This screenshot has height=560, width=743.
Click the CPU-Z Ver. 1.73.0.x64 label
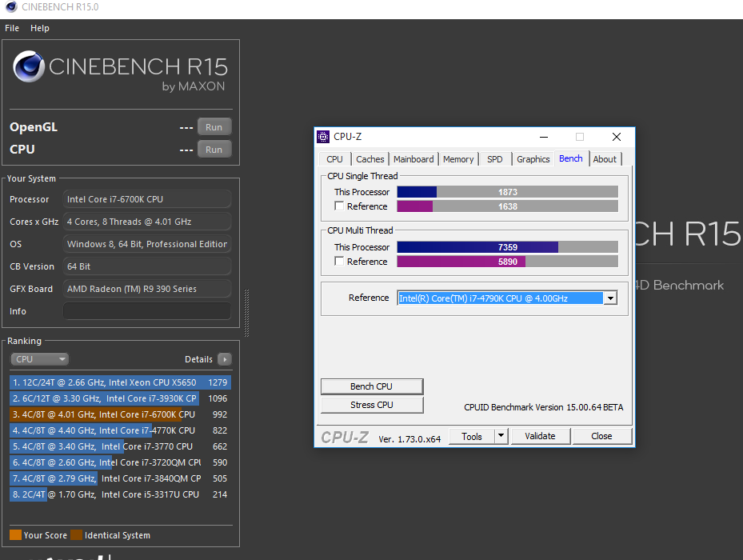409,439
